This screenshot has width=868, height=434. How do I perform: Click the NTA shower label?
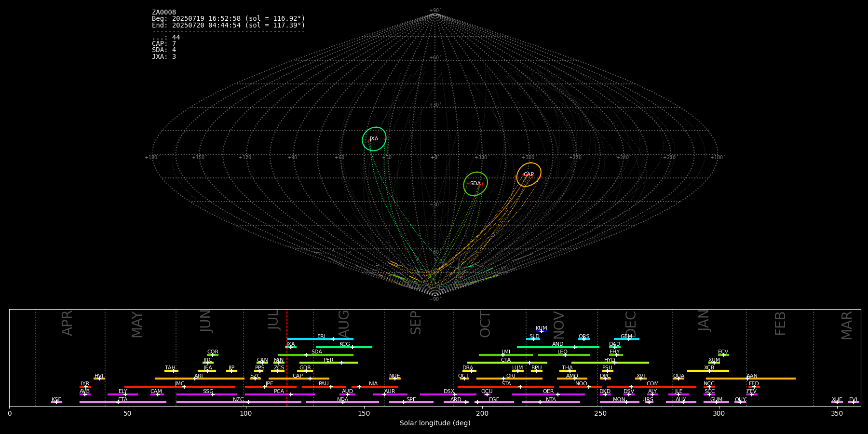[551, 400]
